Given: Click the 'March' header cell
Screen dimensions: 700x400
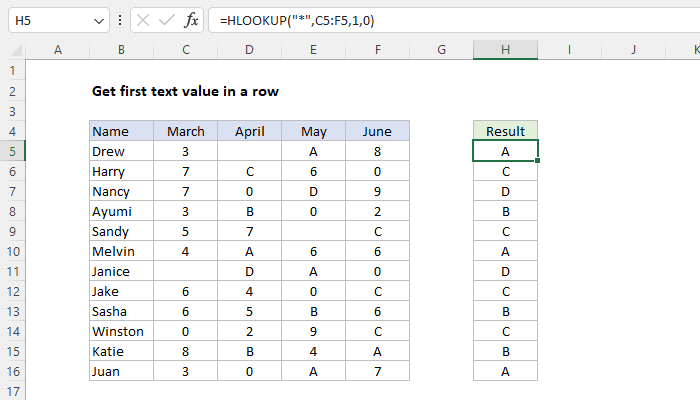Looking at the screenshot, I should pos(186,131).
